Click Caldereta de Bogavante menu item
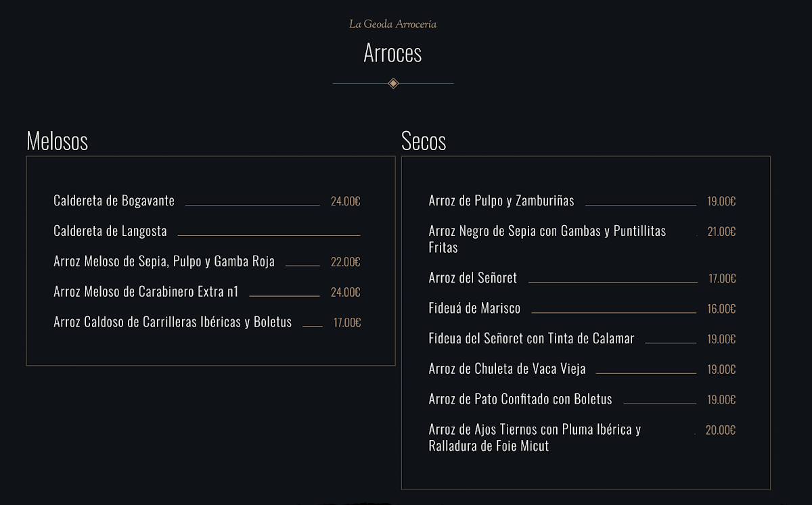812x505 pixels. pyautogui.click(x=114, y=201)
